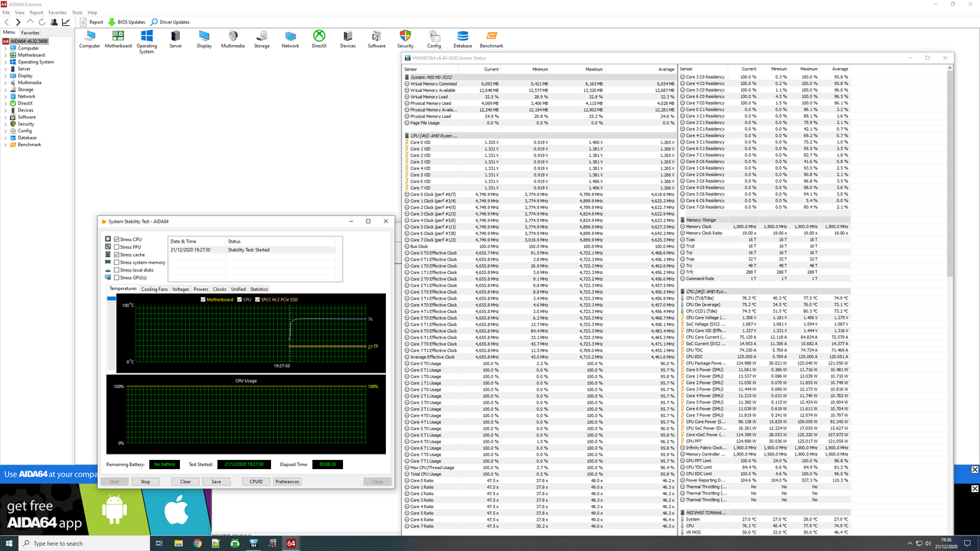The height and width of the screenshot is (551, 980).
Task: Expand the Motherboard tree node
Action: [x=5, y=55]
